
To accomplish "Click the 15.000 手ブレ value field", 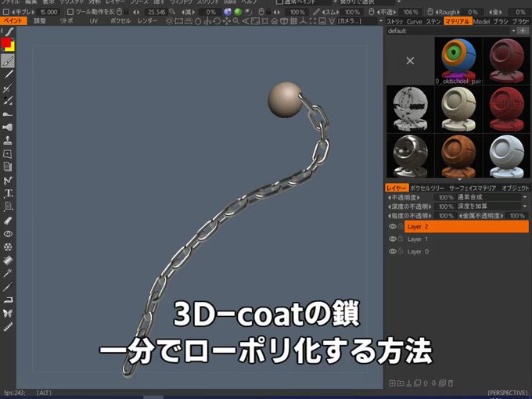I will (x=49, y=12).
